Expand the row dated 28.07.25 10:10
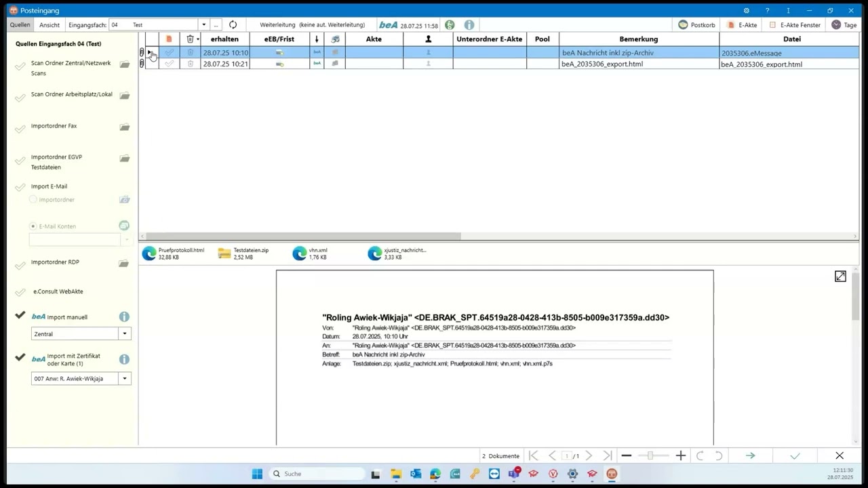Screen dimensions: 868x488 [150, 52]
